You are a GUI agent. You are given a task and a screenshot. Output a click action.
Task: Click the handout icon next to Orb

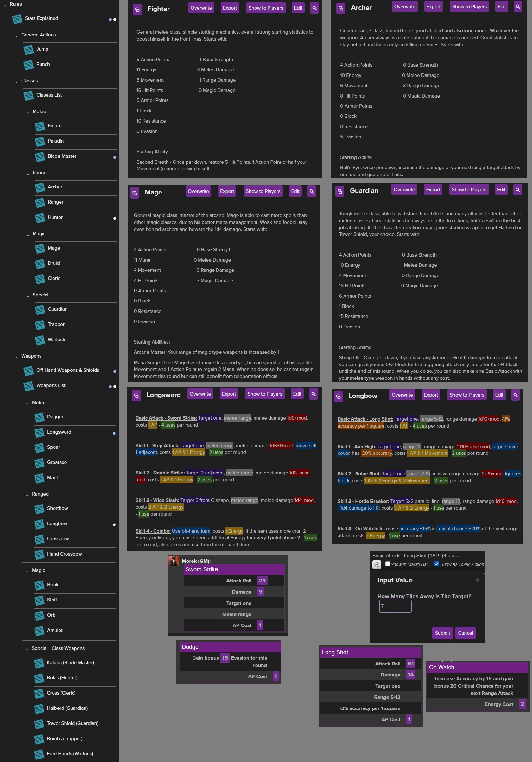(x=39, y=616)
